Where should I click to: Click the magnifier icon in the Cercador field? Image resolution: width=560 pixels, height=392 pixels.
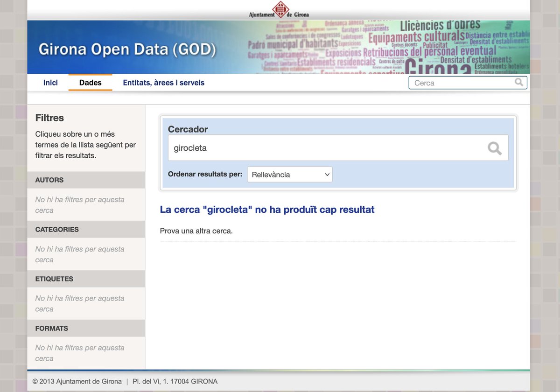point(495,148)
